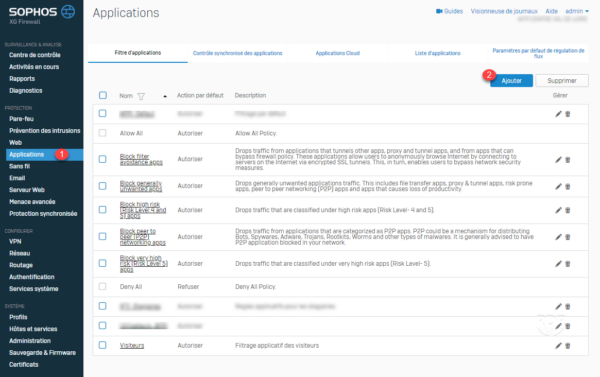Go to Email in sidebar
The image size is (600, 377).
pyautogui.click(x=17, y=178)
